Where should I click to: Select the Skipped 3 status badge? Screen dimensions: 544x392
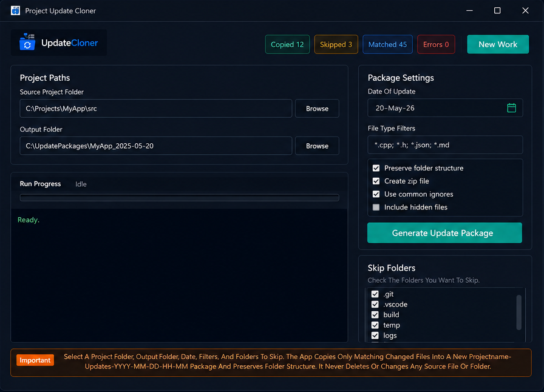click(x=336, y=44)
